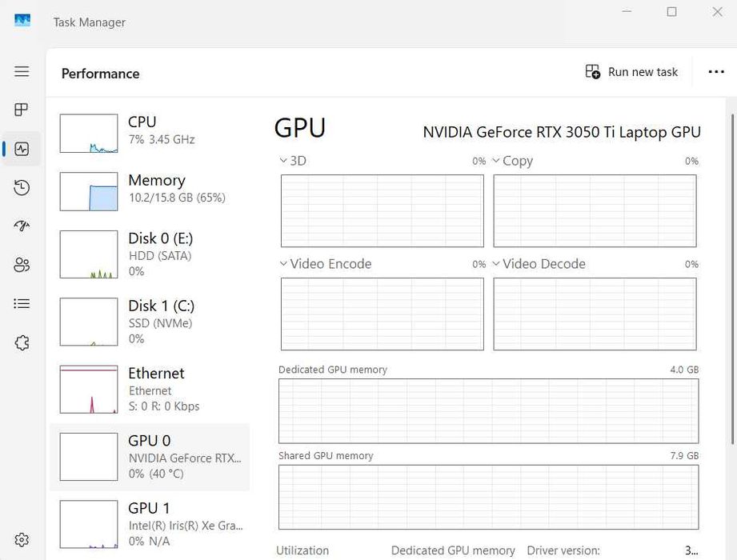The height and width of the screenshot is (560, 737).
Task: Click the Memory mini graph thumbnail
Action: (x=89, y=191)
